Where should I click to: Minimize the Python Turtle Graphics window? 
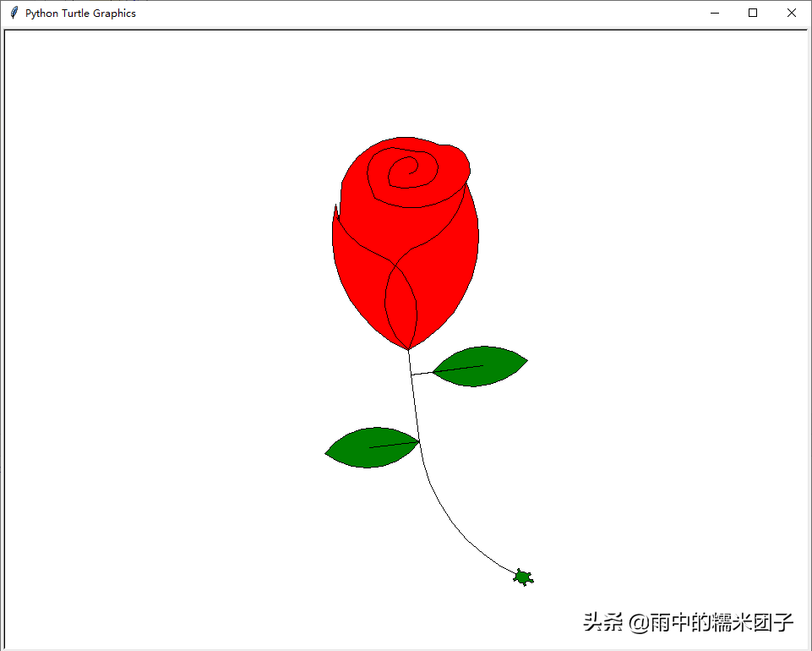715,13
